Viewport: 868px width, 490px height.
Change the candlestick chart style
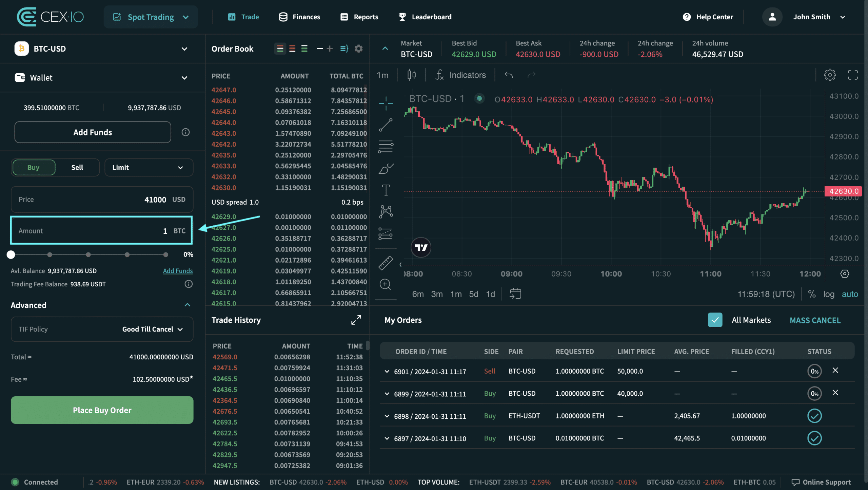tap(412, 75)
